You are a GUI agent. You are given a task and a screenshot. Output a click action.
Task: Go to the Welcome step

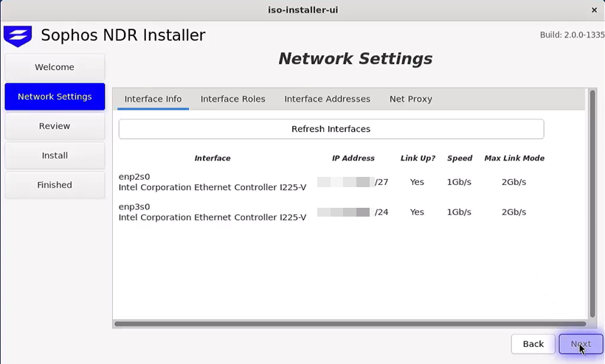(55, 67)
